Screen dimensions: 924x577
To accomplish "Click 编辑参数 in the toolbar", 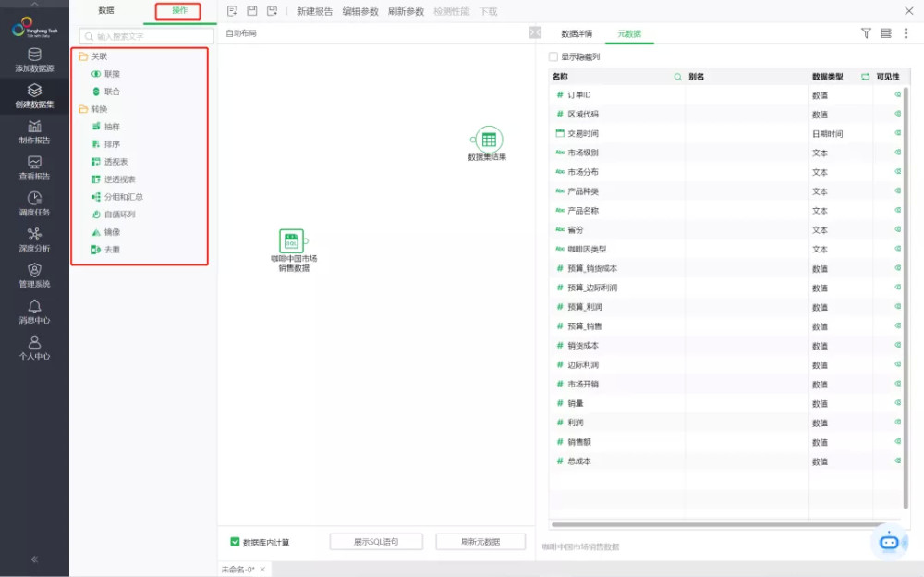I will tap(360, 11).
